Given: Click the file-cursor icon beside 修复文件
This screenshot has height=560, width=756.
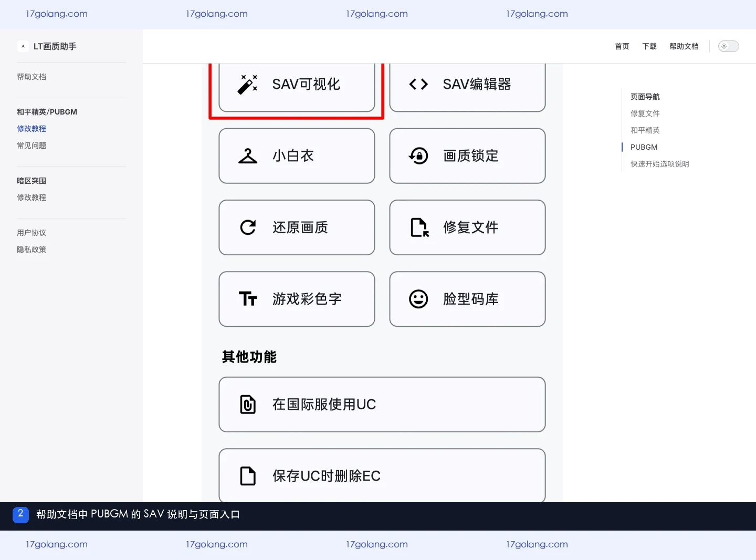Looking at the screenshot, I should click(x=419, y=227).
